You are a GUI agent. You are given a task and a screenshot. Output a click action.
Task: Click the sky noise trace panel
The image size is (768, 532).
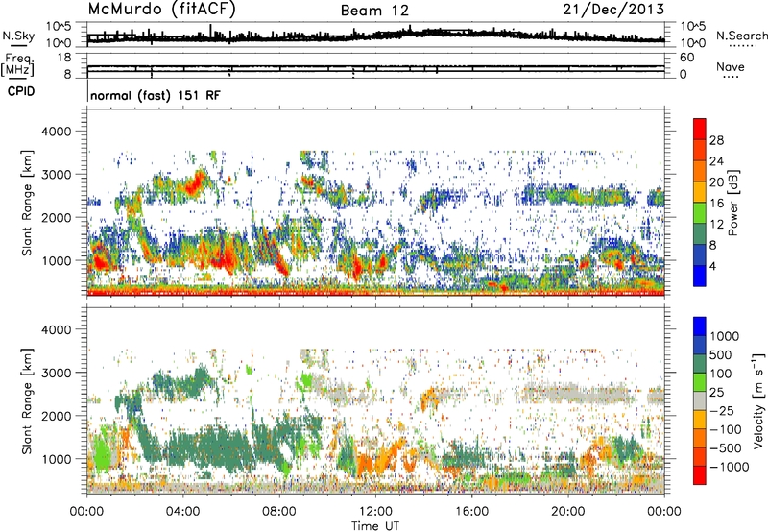pos(375,35)
